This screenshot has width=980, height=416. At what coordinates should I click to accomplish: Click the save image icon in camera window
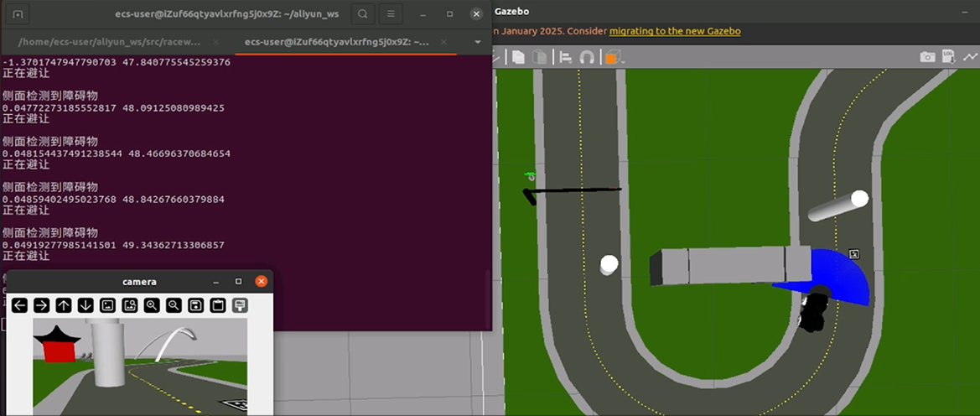(195, 305)
